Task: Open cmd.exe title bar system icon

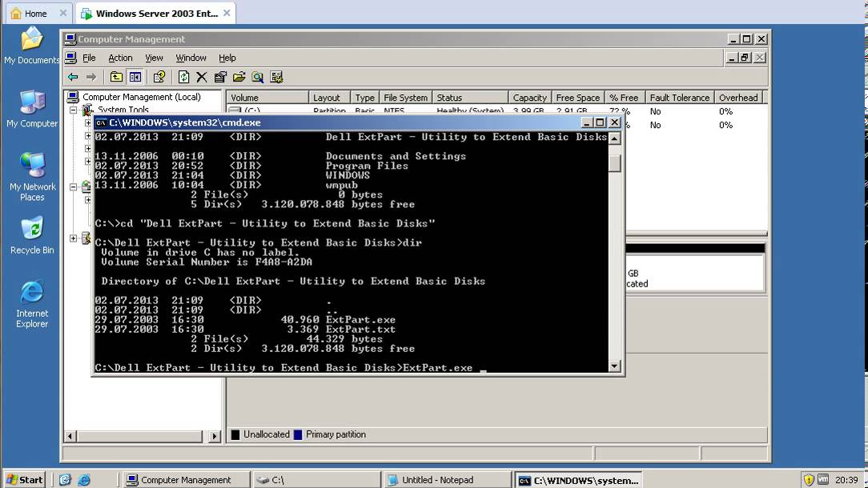Action: 101,123
